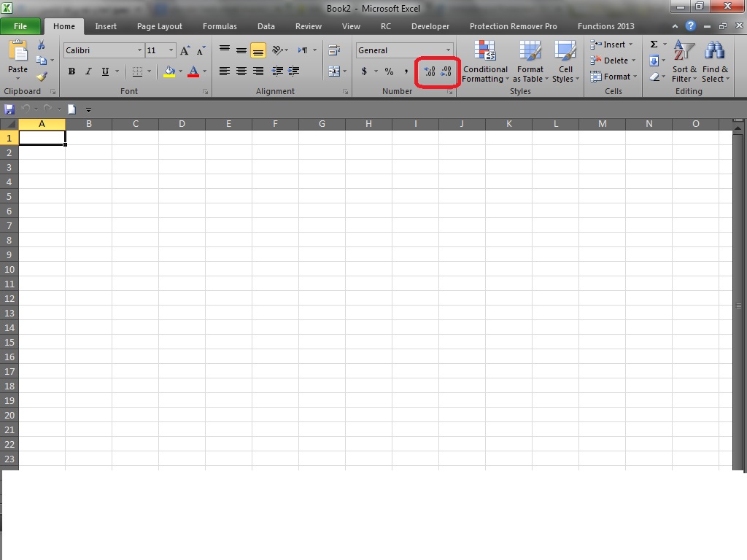
Task: Click the Decrease Indent icon
Action: (x=277, y=71)
